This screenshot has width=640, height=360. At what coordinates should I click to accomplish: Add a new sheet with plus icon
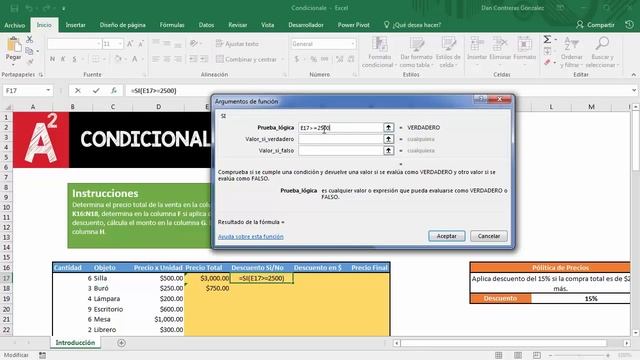tap(121, 343)
